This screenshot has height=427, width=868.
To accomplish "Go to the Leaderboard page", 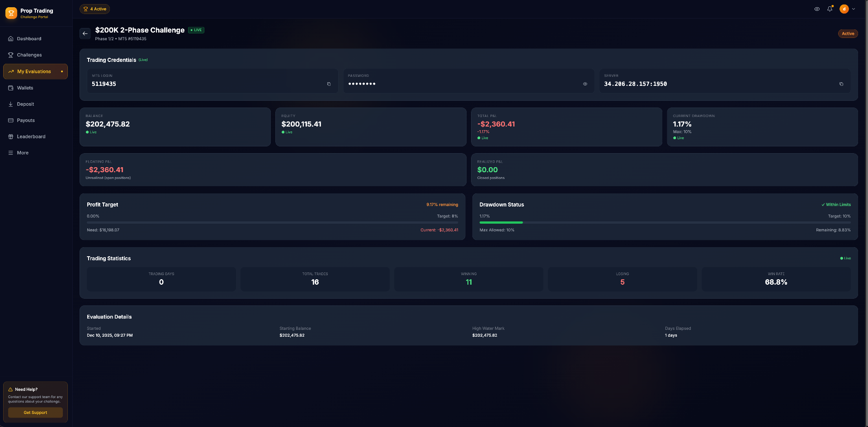I will (x=31, y=136).
